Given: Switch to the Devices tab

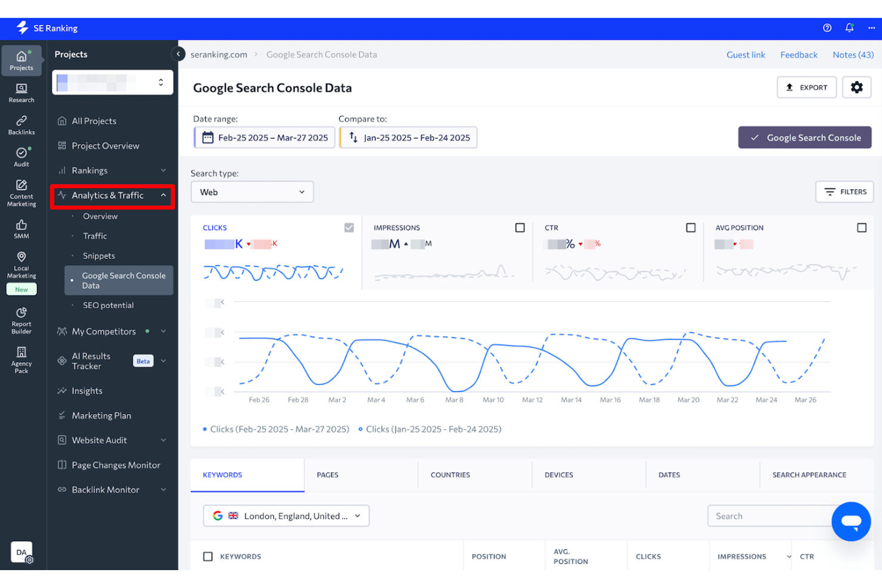Looking at the screenshot, I should (x=589, y=475).
